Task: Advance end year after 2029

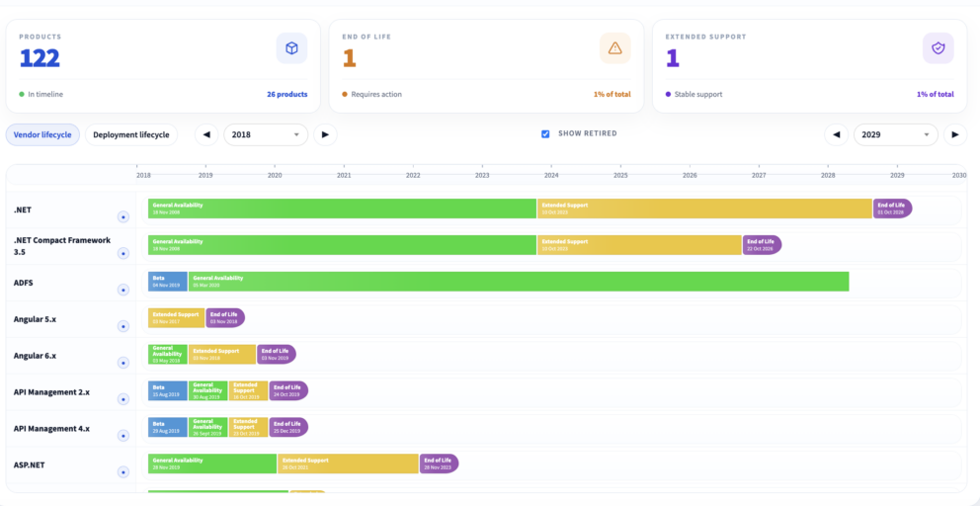Action: (955, 134)
